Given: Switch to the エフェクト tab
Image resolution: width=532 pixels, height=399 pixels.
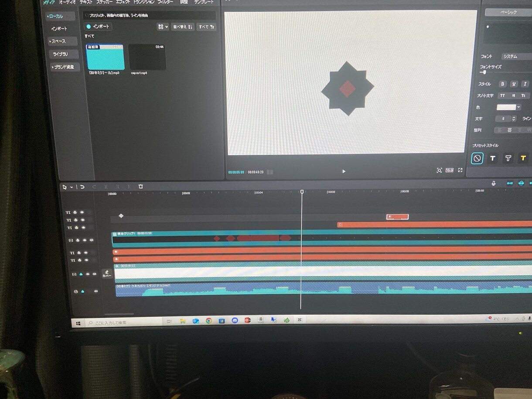Looking at the screenshot, I should [x=123, y=2].
